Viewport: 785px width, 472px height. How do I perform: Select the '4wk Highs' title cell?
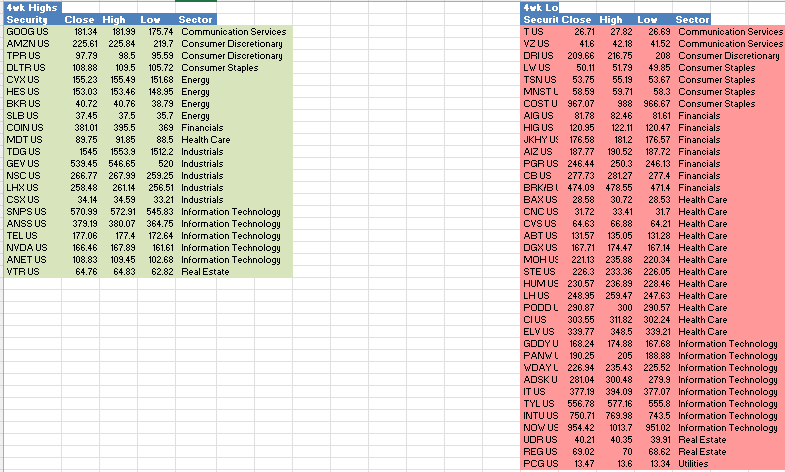[33, 8]
